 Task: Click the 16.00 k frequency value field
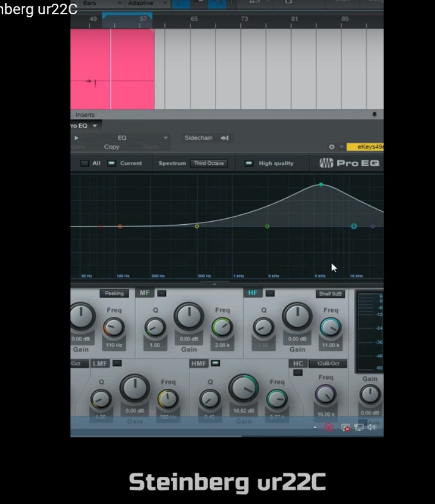pyautogui.click(x=326, y=415)
